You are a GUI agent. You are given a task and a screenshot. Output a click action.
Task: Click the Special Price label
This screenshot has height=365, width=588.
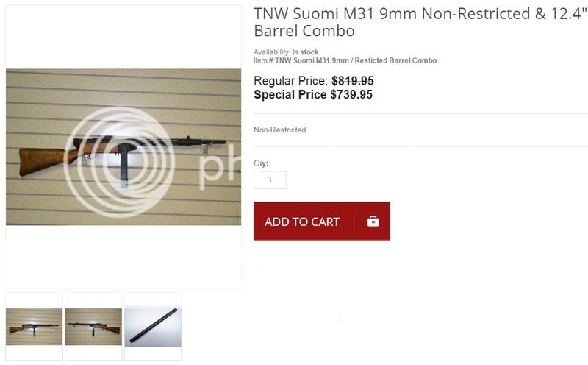(x=290, y=95)
